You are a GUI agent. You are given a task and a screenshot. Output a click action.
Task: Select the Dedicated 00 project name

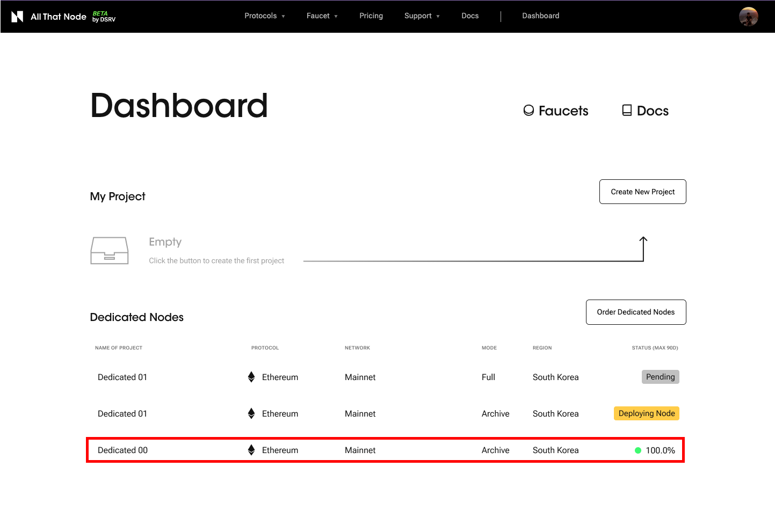122,450
